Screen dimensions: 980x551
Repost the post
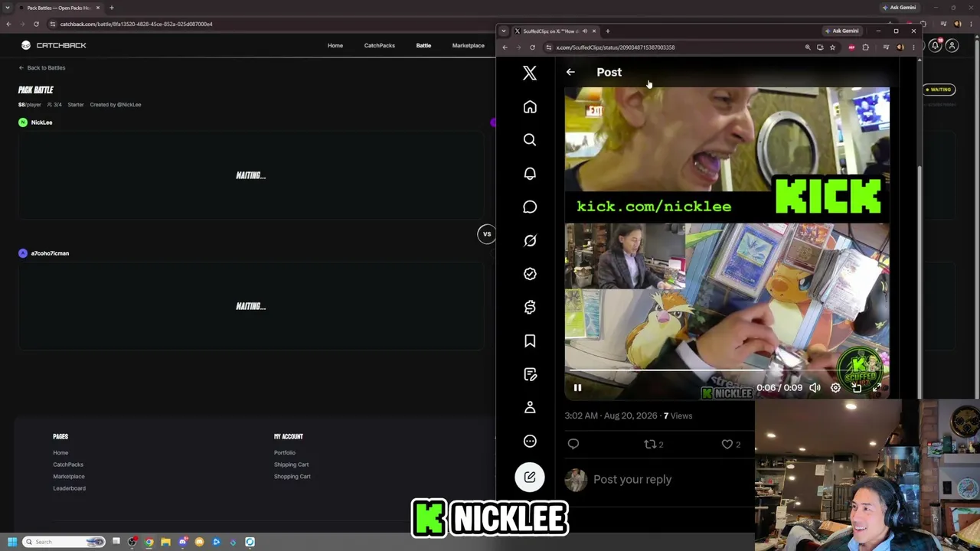click(653, 444)
